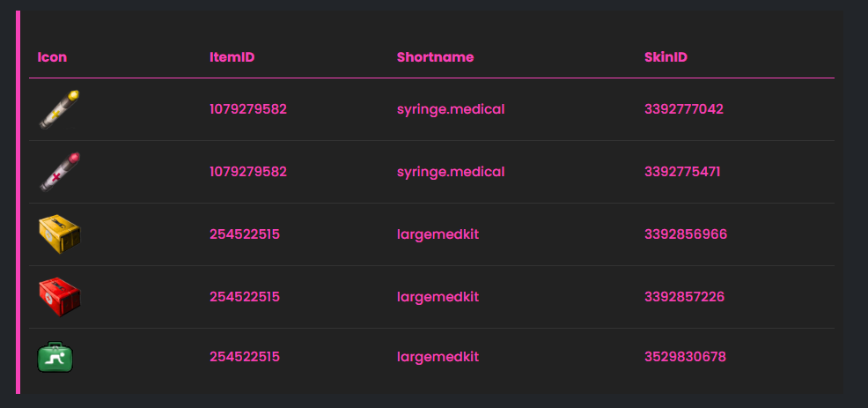The image size is (868, 408).
Task: Click SkinID 3392857226
Action: click(685, 297)
